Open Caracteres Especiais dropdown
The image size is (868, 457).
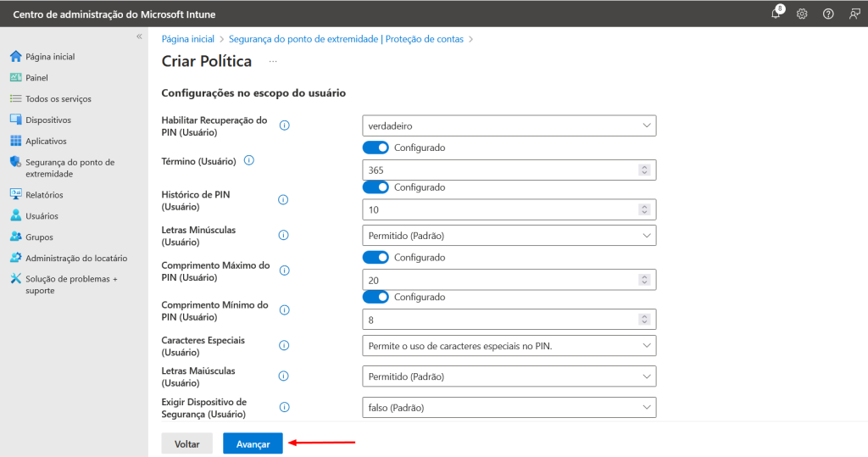509,346
